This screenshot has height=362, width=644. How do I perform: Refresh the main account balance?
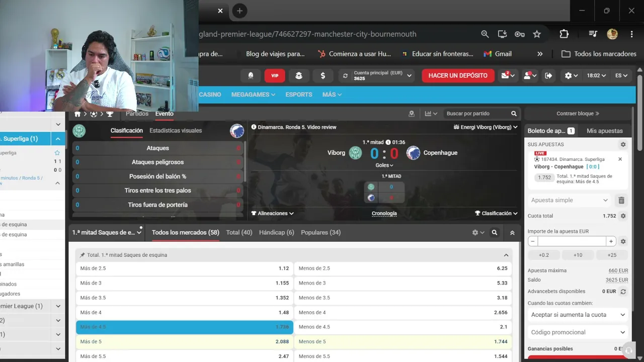(x=345, y=76)
